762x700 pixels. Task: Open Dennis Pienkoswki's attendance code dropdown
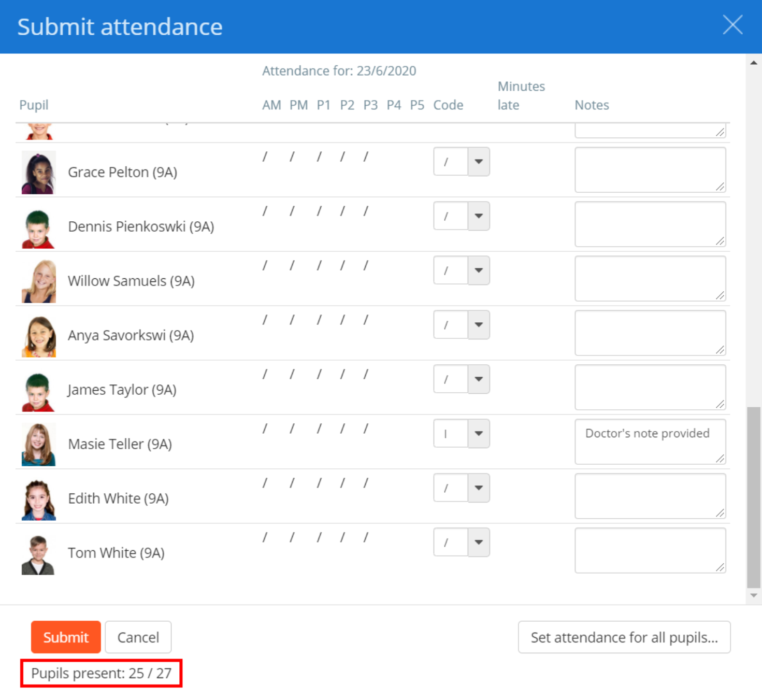(x=478, y=216)
